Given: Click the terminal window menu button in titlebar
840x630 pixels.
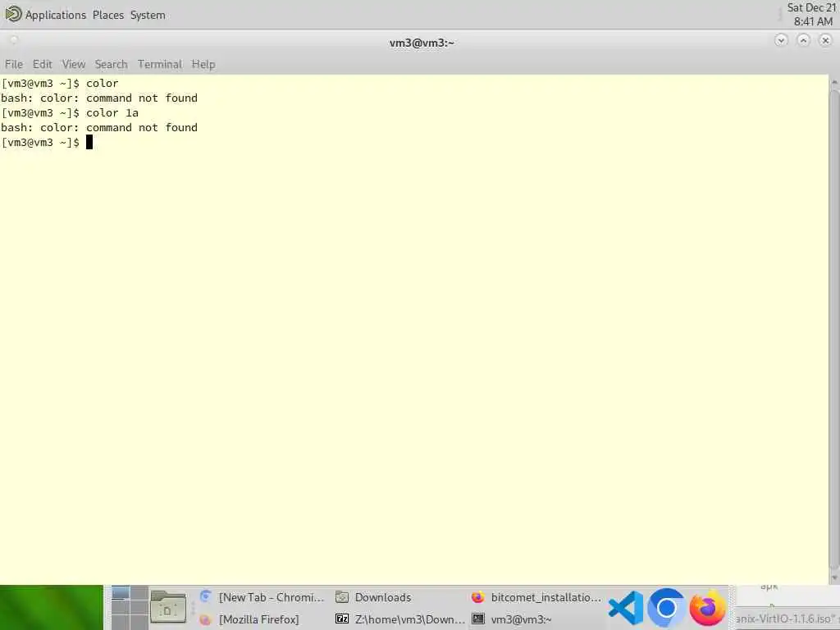Looking at the screenshot, I should tap(14, 39).
